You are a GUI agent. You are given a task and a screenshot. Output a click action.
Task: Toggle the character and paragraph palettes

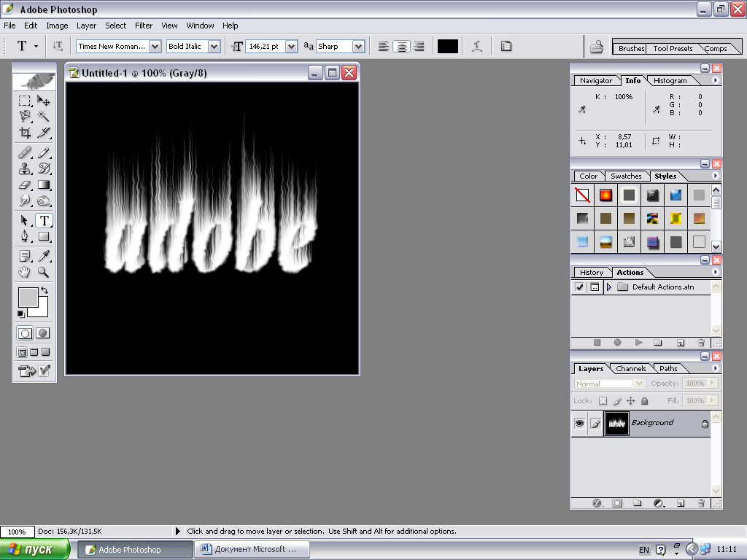point(506,46)
